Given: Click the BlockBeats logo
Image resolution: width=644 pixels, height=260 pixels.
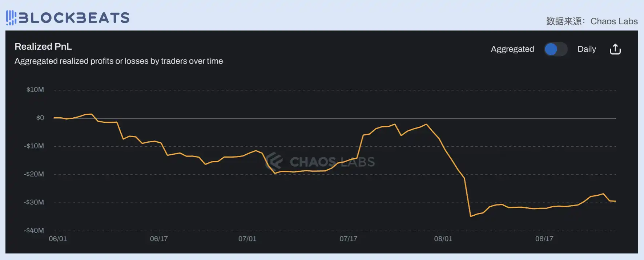Looking at the screenshot, I should (68, 17).
